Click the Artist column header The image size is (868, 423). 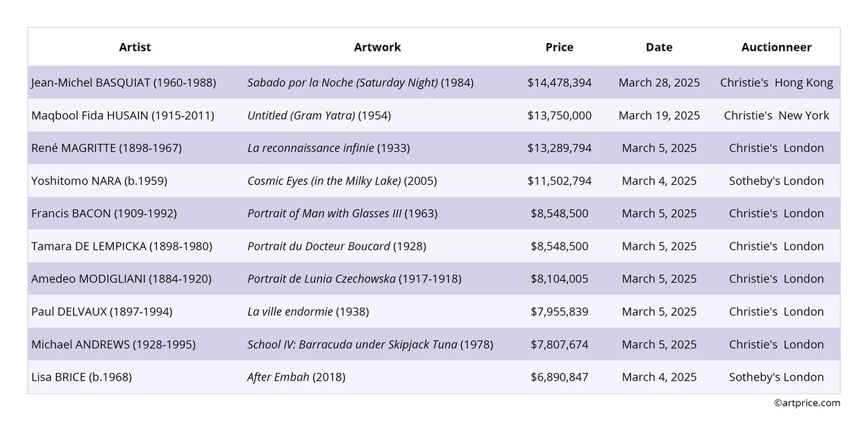pyautogui.click(x=135, y=47)
